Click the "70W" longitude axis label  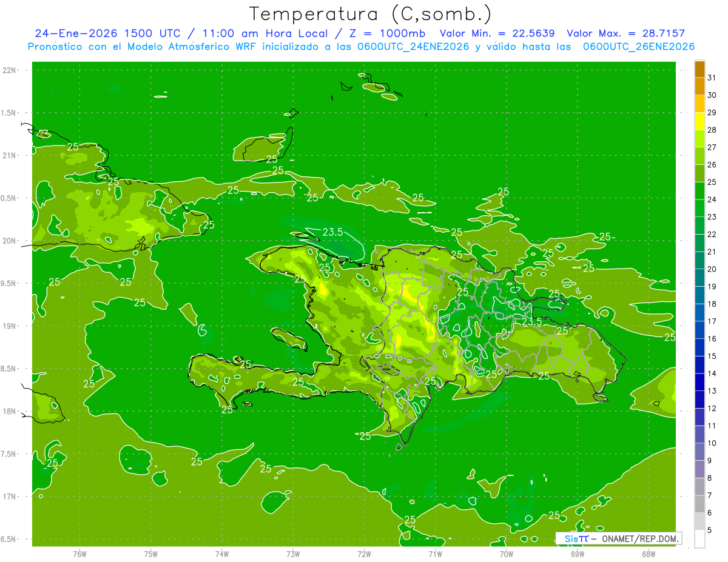click(507, 554)
